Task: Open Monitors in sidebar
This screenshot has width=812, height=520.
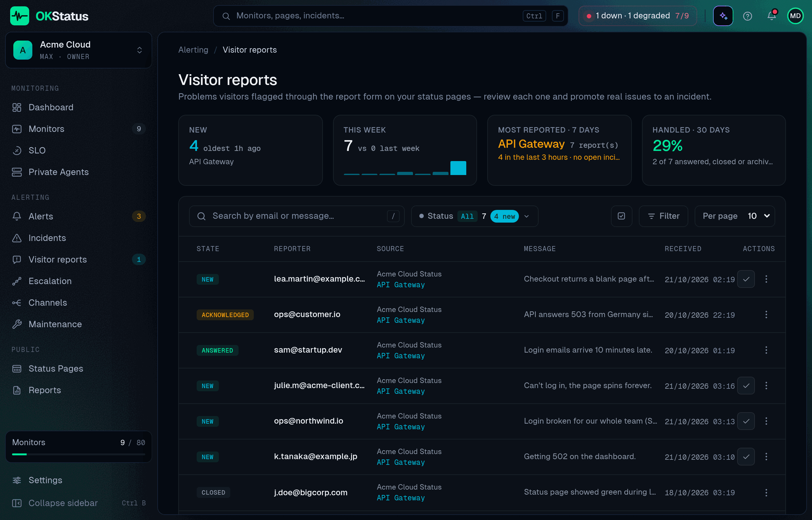Action: pos(79,129)
